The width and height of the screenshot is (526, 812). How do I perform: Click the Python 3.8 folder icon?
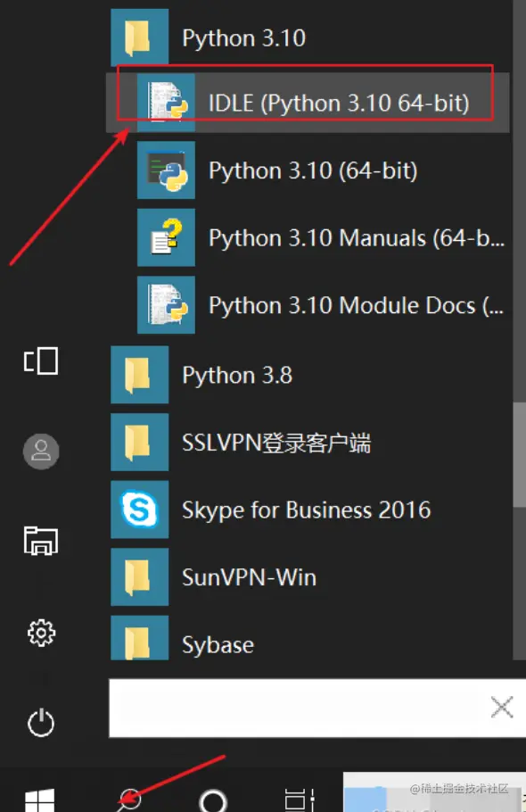pyautogui.click(x=140, y=375)
